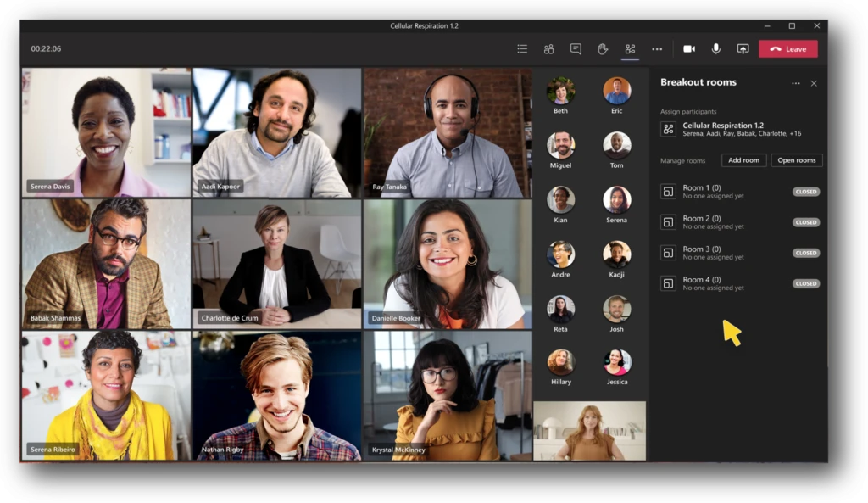Share your screen
The image size is (868, 503).
tap(743, 48)
